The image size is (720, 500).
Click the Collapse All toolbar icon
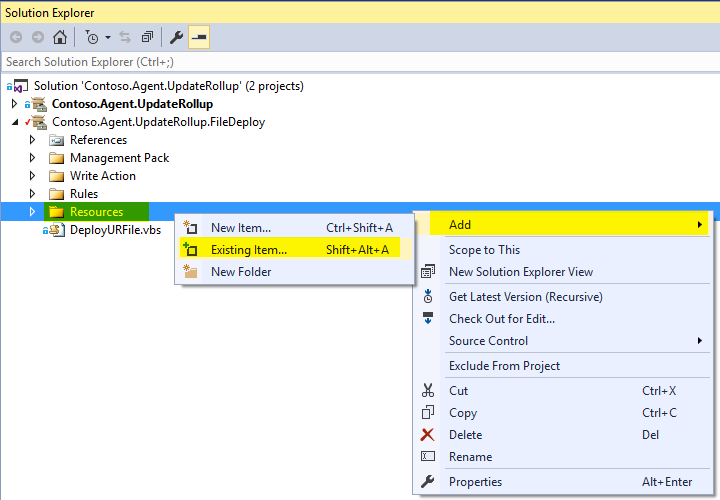[x=147, y=37]
